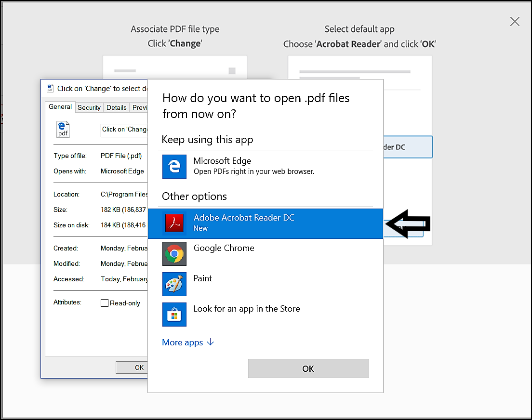Select Adobe Acrobat Reader DC option
The image size is (532, 420).
[266, 223]
